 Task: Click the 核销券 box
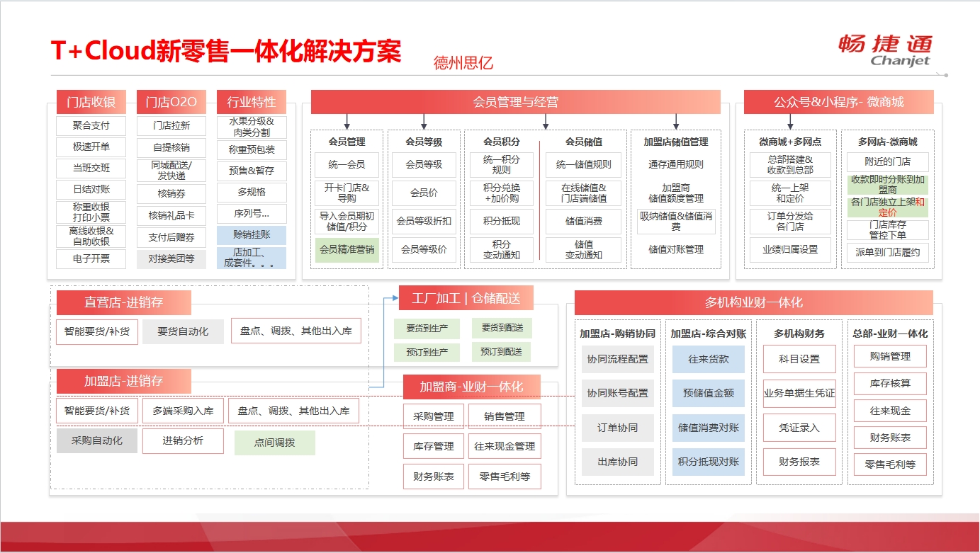coord(171,193)
